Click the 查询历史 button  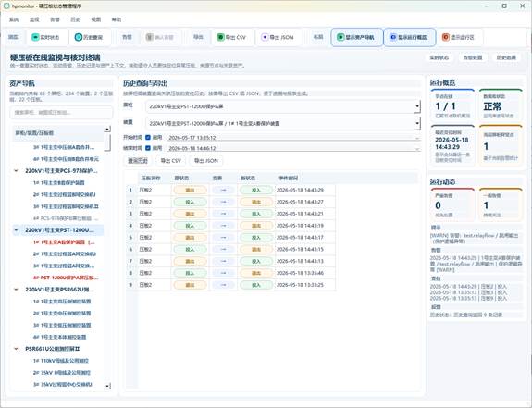(138, 161)
